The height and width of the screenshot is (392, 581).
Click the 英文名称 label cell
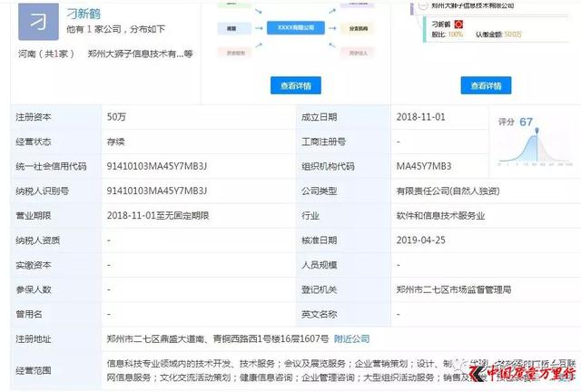pyautogui.click(x=343, y=314)
